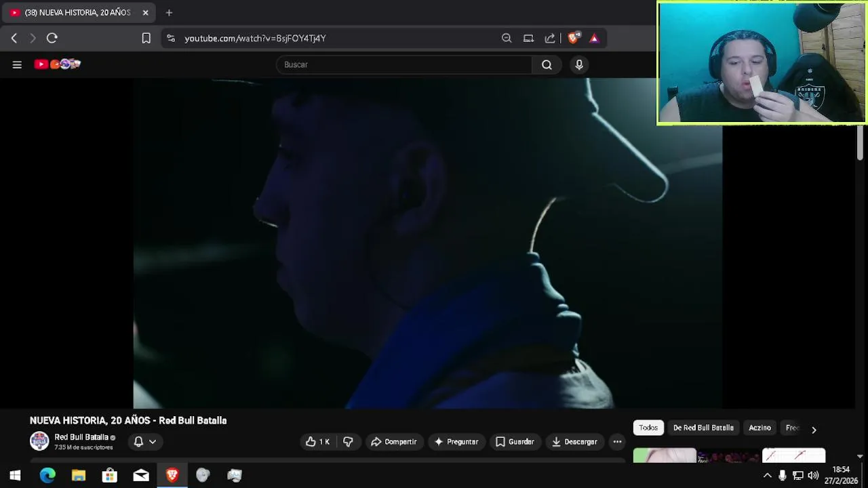Image resolution: width=868 pixels, height=488 pixels.
Task: Click the Compartir button
Action: pyautogui.click(x=394, y=442)
